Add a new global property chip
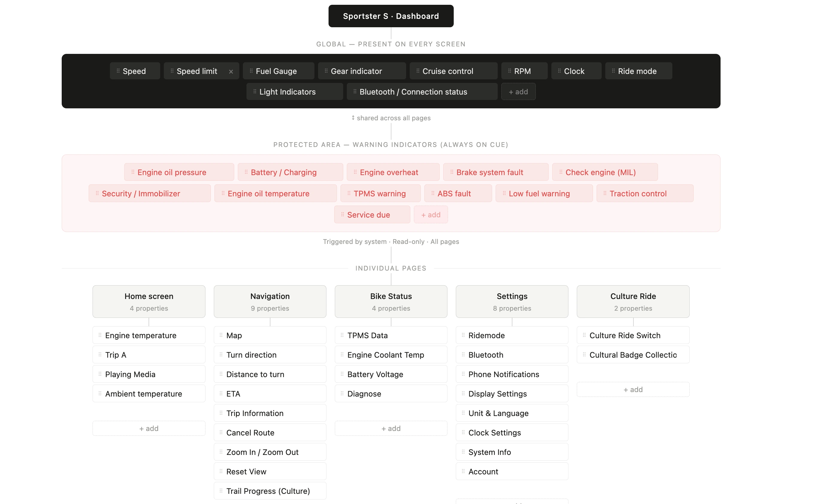Image resolution: width=817 pixels, height=504 pixels. coord(518,92)
